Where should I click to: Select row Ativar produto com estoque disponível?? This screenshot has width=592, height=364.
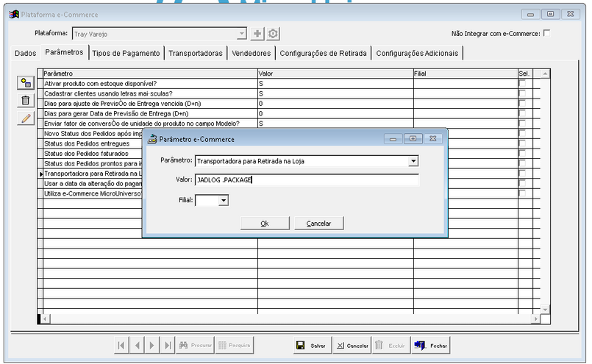point(288,83)
